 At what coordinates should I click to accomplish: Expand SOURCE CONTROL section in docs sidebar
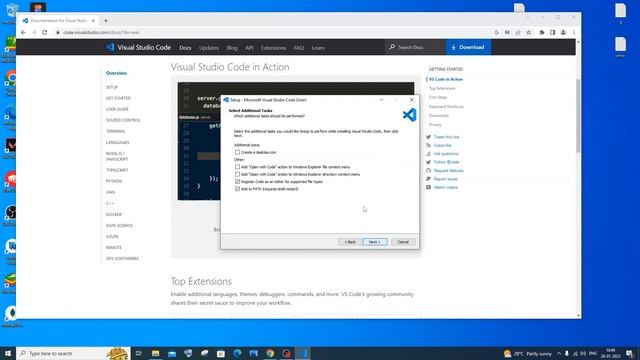pyautogui.click(x=123, y=120)
